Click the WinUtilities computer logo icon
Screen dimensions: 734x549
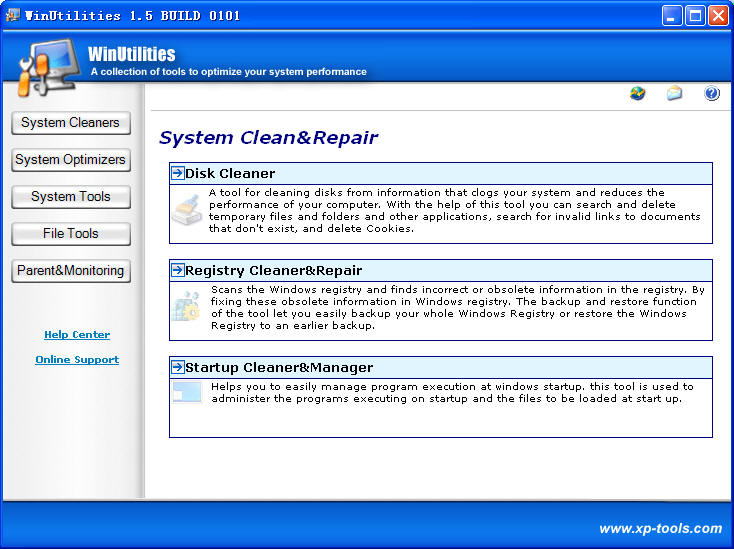coord(48,68)
